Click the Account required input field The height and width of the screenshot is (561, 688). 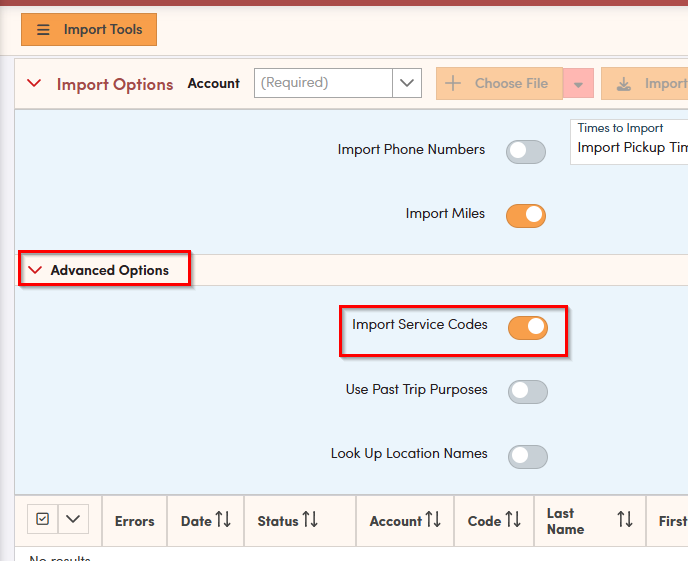323,83
